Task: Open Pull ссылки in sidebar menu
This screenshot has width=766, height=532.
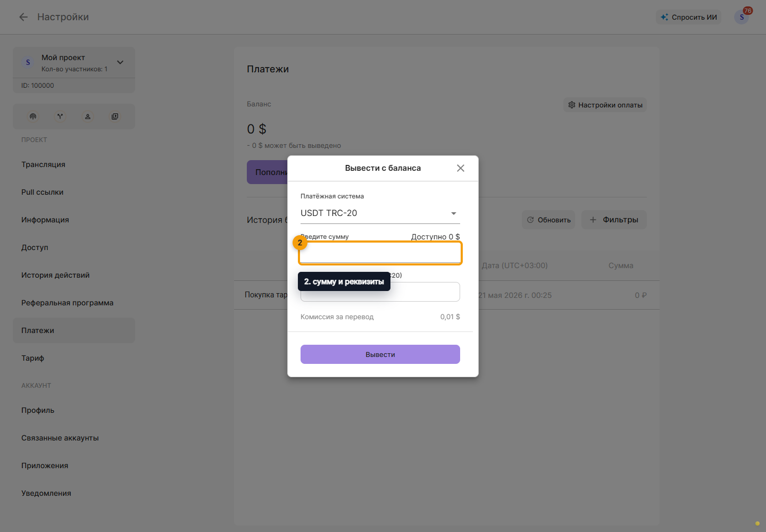Action: click(74, 192)
